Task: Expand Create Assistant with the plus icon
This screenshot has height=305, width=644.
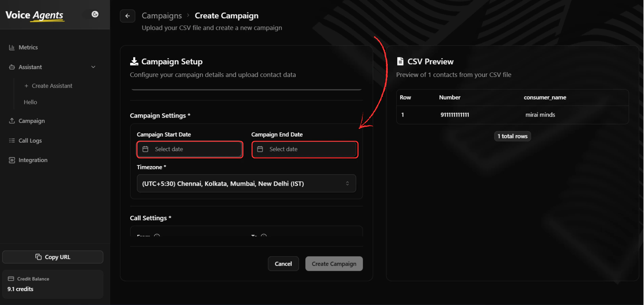Action: (27, 86)
